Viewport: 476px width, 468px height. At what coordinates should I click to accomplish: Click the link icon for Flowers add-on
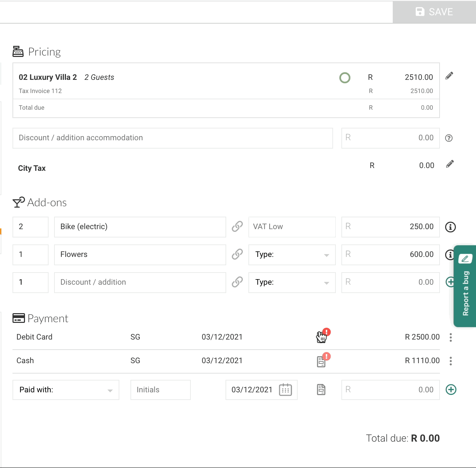[237, 254]
